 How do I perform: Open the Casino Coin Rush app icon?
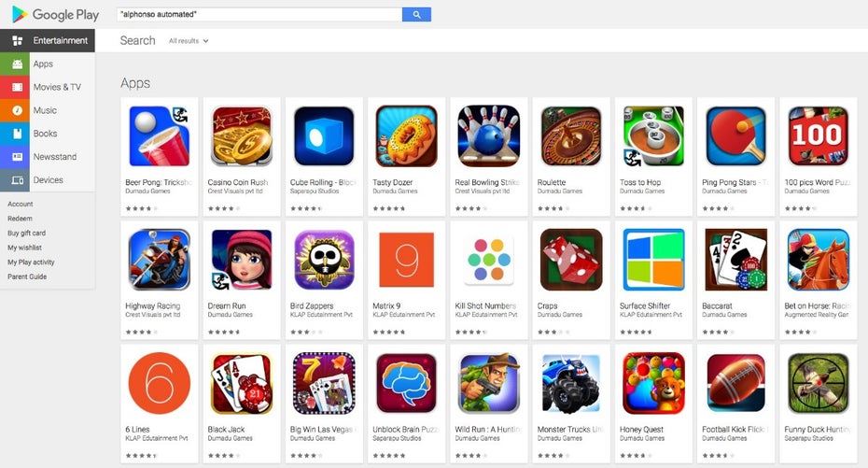242,135
